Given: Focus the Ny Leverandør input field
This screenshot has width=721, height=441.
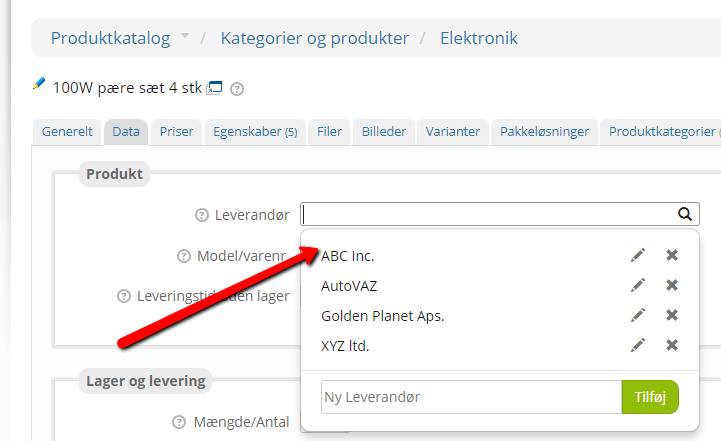Looking at the screenshot, I should coord(471,397).
